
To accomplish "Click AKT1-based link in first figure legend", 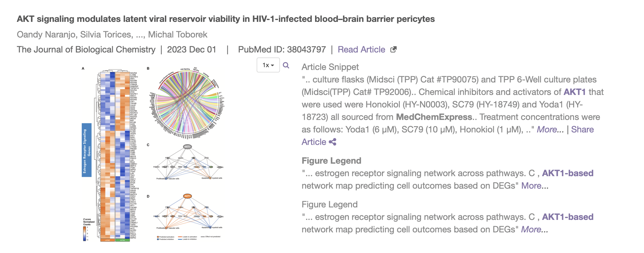I will (x=567, y=173).
